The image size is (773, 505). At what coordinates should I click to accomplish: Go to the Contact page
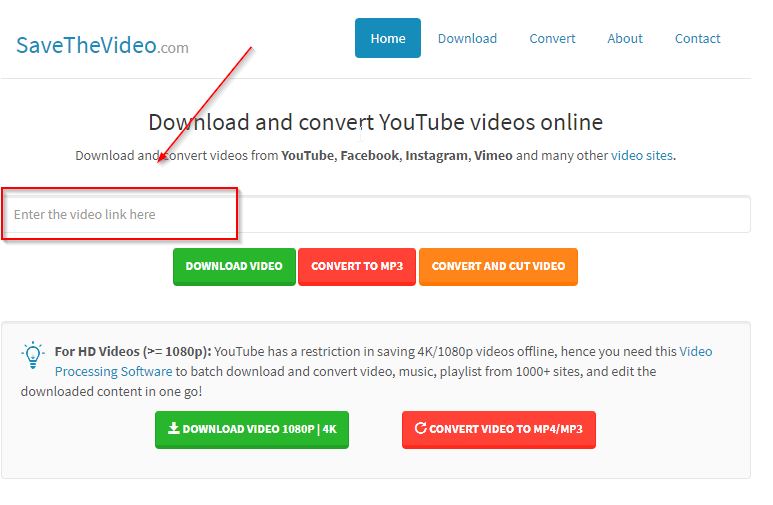click(x=697, y=38)
